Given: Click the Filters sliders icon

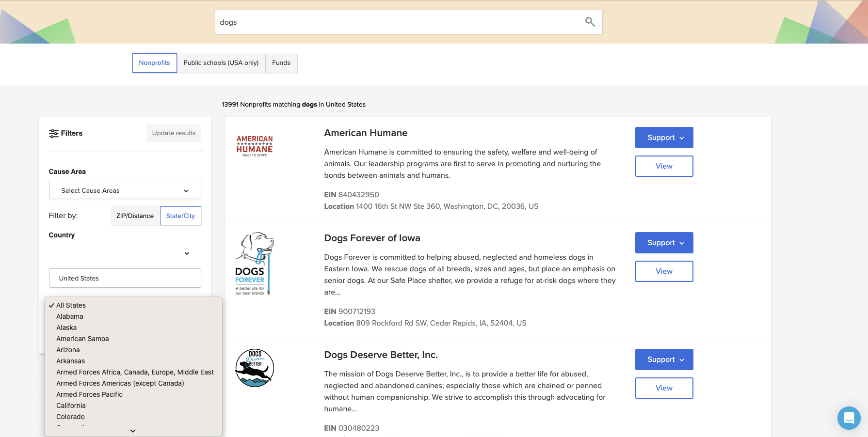Looking at the screenshot, I should (53, 134).
